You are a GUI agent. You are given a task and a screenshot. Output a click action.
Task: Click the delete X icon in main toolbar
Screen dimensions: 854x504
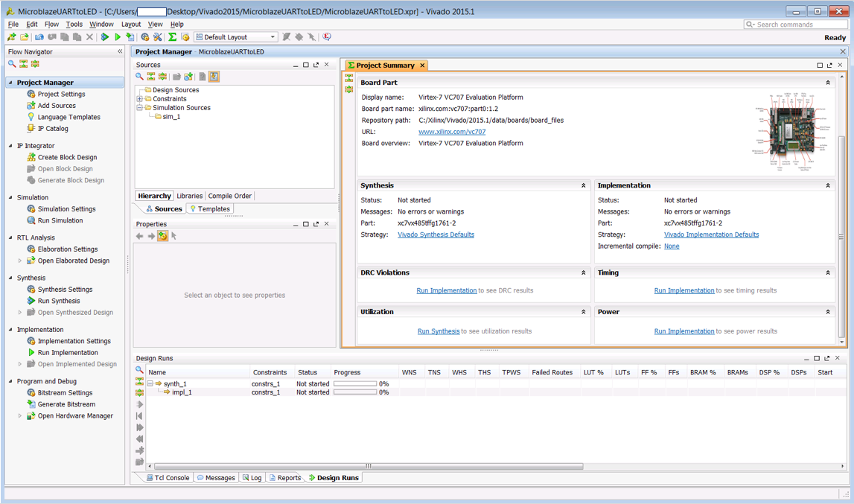(89, 37)
